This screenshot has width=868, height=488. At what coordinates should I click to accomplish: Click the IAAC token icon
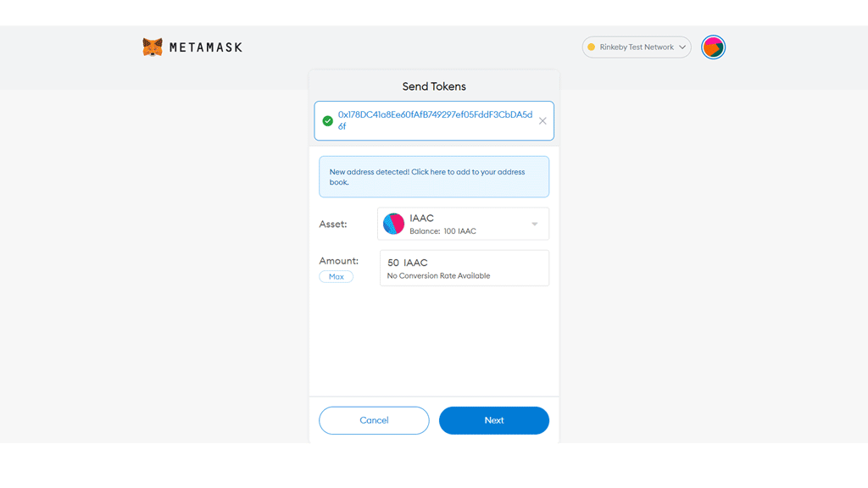[393, 224]
